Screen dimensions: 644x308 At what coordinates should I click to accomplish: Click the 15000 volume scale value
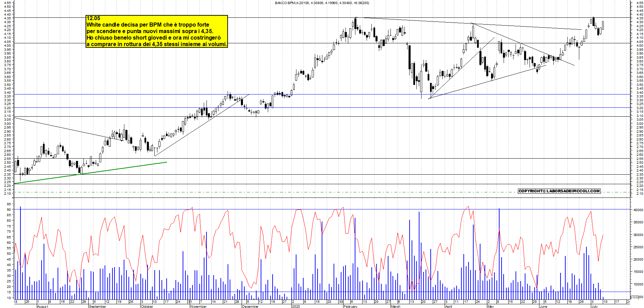tap(638, 272)
